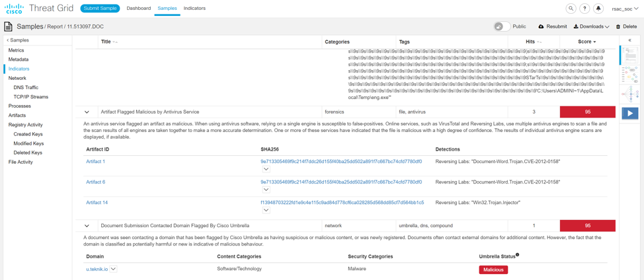
Task: Collapse the Artifact Flagged Malicious row
Action: [87, 112]
